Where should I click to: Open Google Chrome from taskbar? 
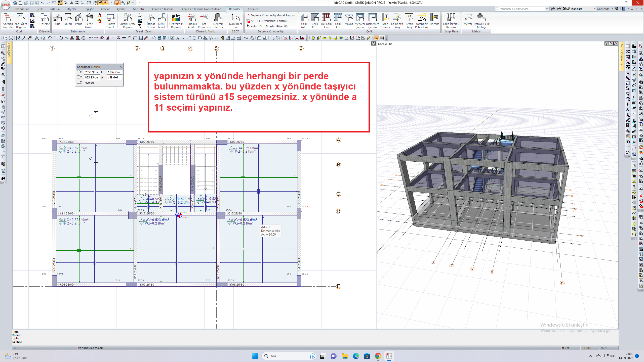coord(378,356)
